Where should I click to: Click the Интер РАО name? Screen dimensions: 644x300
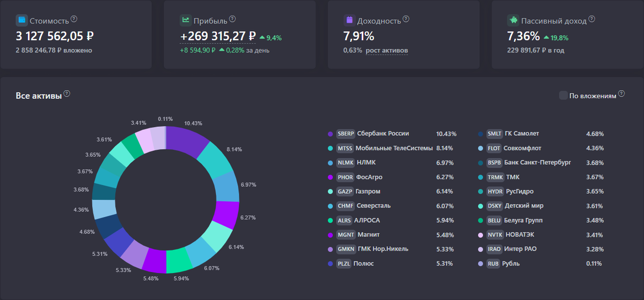click(x=521, y=249)
